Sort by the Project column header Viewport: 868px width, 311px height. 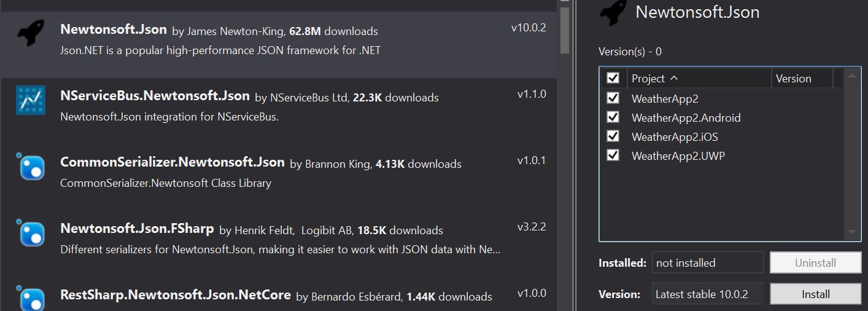(x=699, y=78)
